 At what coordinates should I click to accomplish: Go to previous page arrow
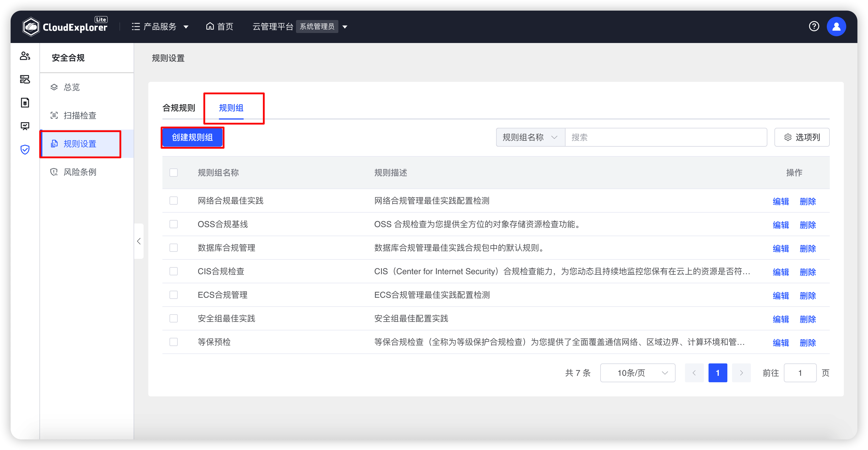[694, 373]
